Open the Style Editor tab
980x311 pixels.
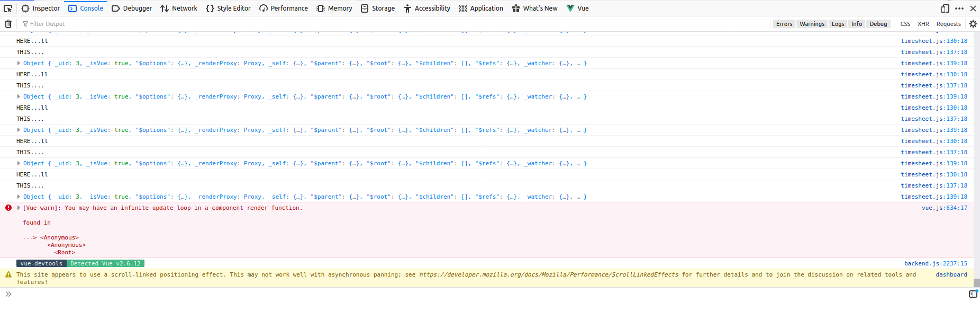pos(228,8)
